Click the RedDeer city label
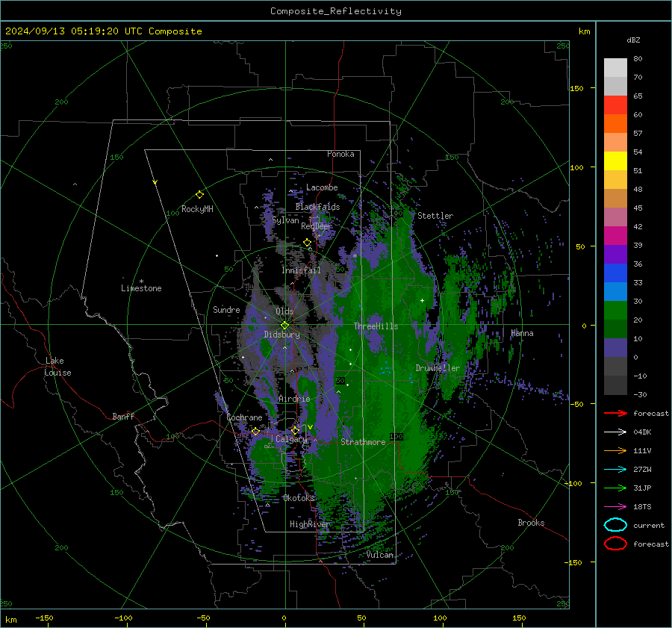Viewport: 672px width, 628px height. pyautogui.click(x=317, y=226)
